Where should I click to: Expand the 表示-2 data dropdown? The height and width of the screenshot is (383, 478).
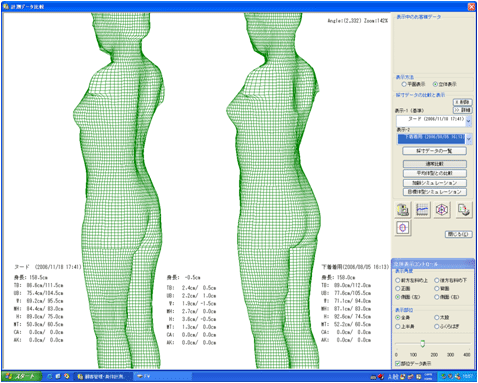[x=469, y=139]
